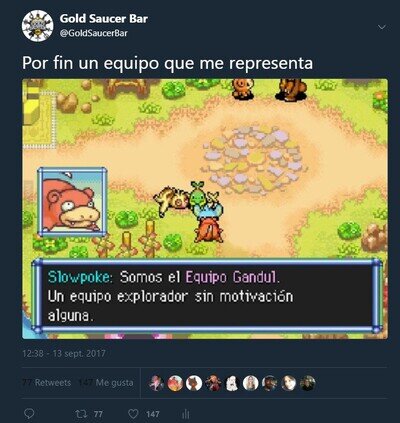Open last liker avatar in the row
This screenshot has height=423, width=400.
(x=307, y=383)
